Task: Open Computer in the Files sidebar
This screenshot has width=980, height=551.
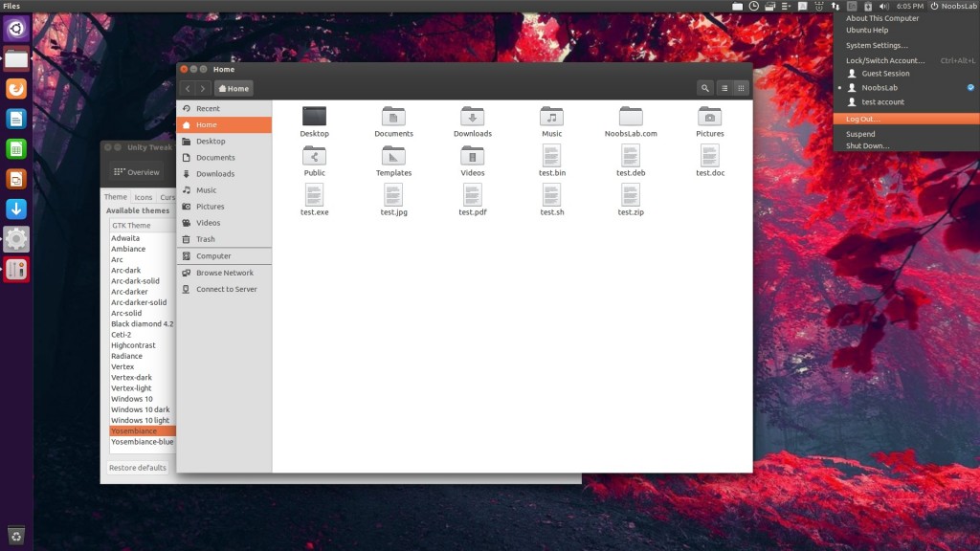Action: (x=224, y=256)
